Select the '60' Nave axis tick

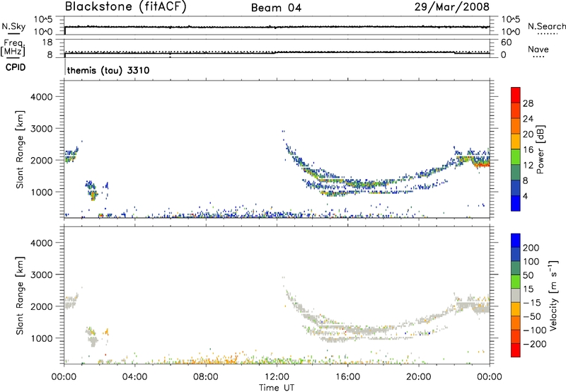(x=506, y=42)
